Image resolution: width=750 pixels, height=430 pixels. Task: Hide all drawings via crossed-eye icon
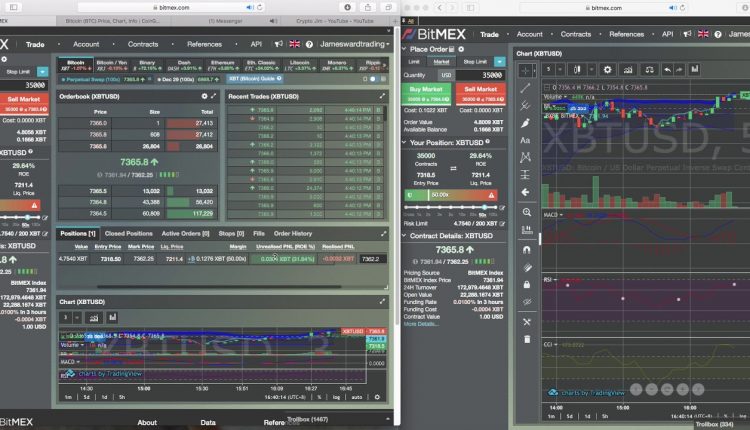coord(527,302)
